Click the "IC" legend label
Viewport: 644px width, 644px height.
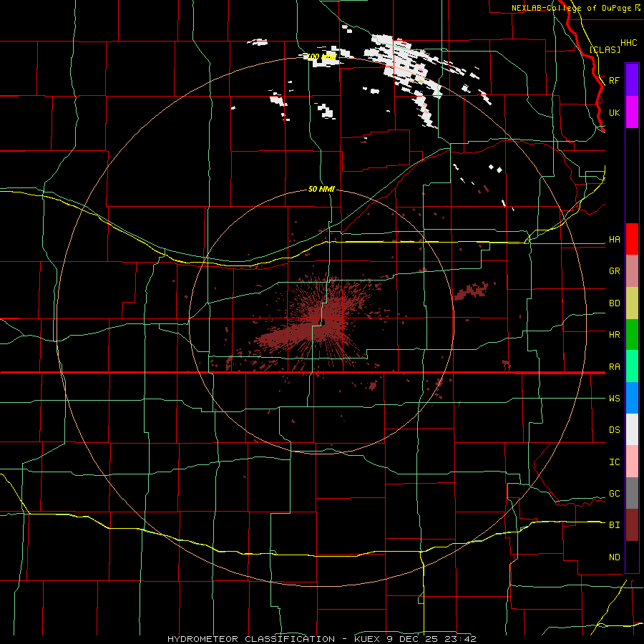(615, 462)
